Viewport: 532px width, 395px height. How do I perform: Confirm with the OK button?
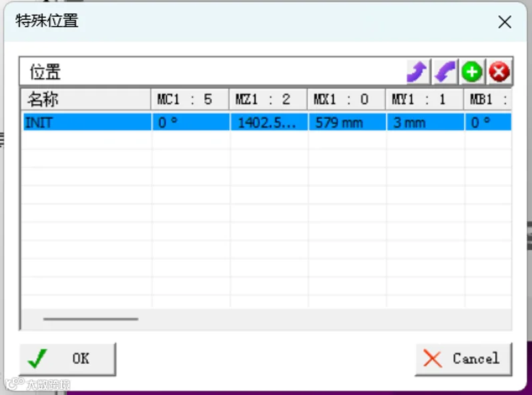point(67,359)
